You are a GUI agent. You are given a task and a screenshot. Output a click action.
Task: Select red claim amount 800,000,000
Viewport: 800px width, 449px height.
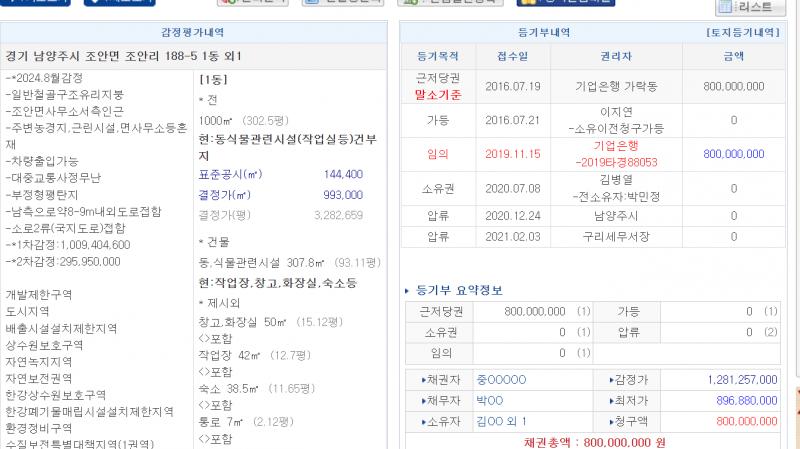(x=746, y=421)
